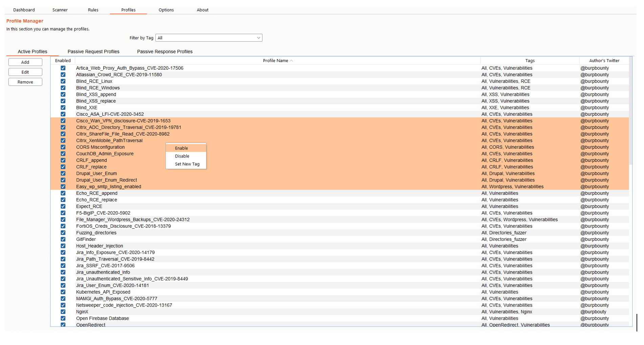Click the Remove button
Viewport: 644px width, 345px height.
click(25, 82)
